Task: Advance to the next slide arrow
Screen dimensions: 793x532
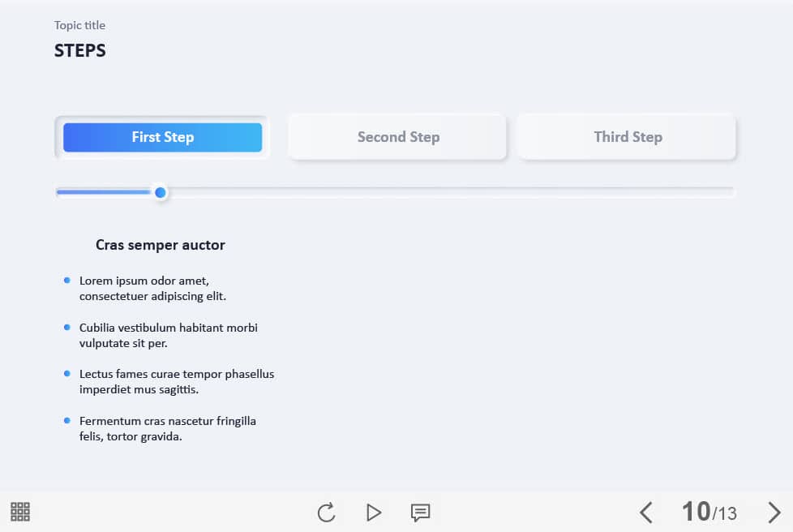Action: click(x=774, y=513)
